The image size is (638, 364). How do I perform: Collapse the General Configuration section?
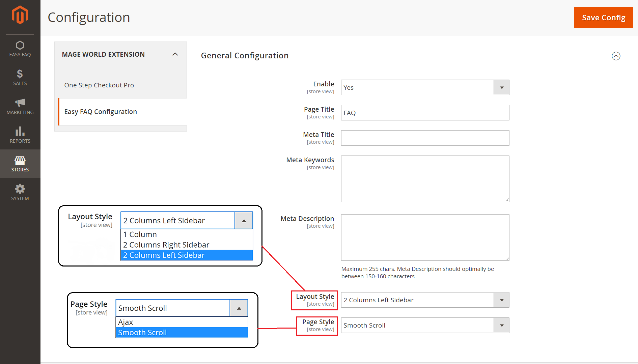[616, 56]
